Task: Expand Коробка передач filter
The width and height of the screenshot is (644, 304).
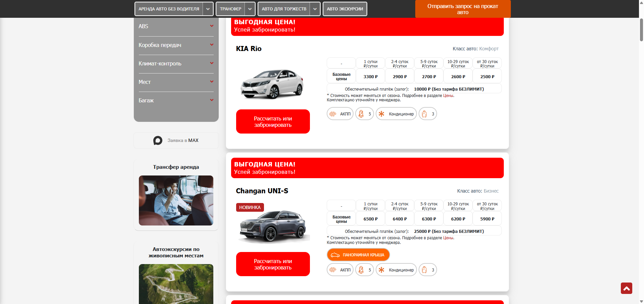Action: (x=176, y=45)
